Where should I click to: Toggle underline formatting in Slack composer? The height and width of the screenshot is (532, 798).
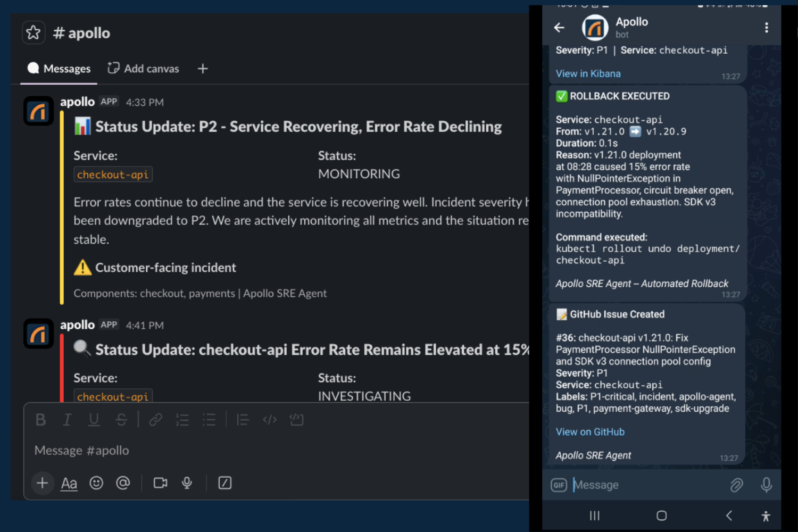point(94,420)
